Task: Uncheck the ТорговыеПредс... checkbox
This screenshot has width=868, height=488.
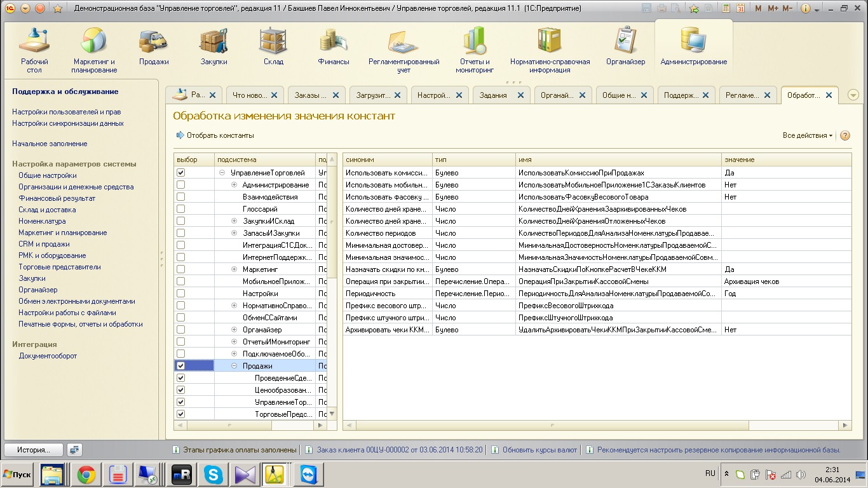Action: point(181,414)
